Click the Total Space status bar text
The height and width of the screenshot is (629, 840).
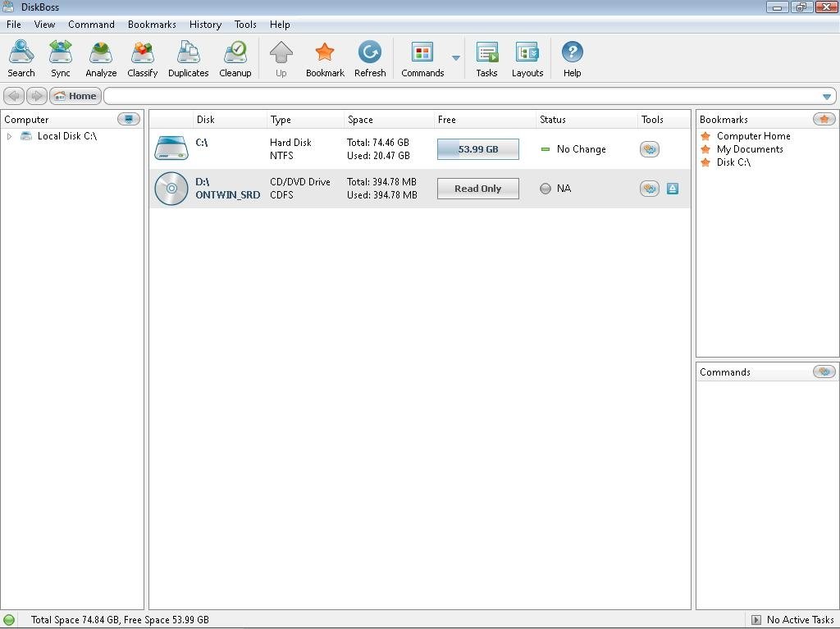(x=120, y=620)
